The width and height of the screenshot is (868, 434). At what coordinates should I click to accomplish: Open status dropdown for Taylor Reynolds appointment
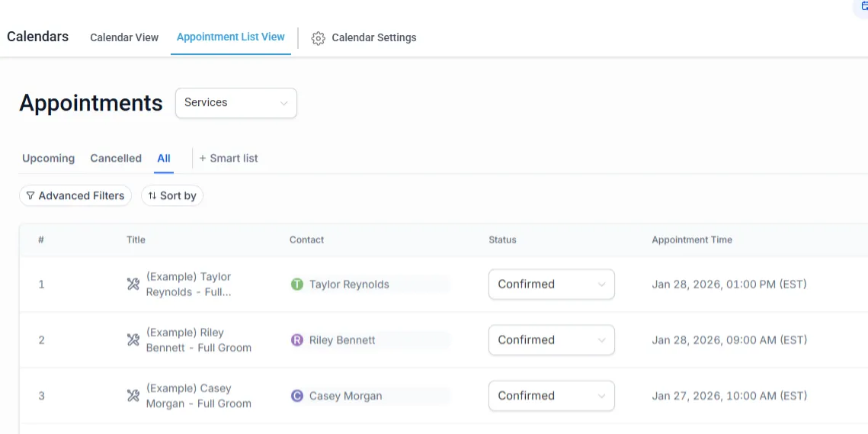[x=551, y=285]
